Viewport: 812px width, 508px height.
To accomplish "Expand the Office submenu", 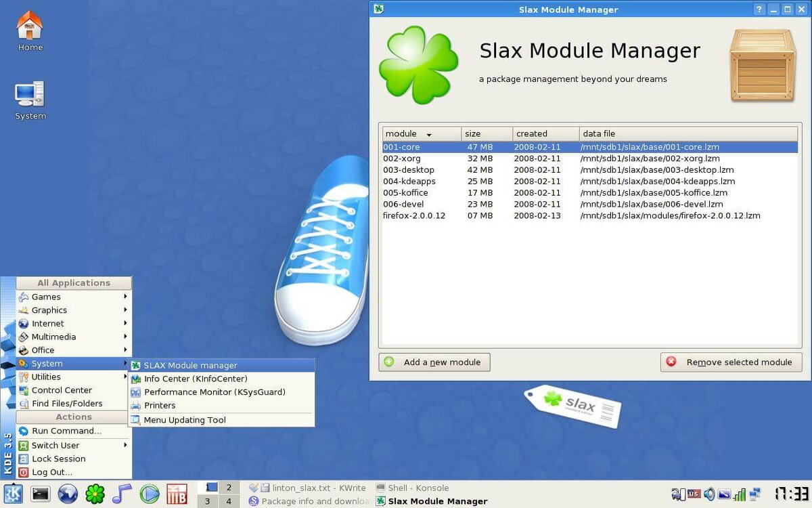I will (x=73, y=350).
